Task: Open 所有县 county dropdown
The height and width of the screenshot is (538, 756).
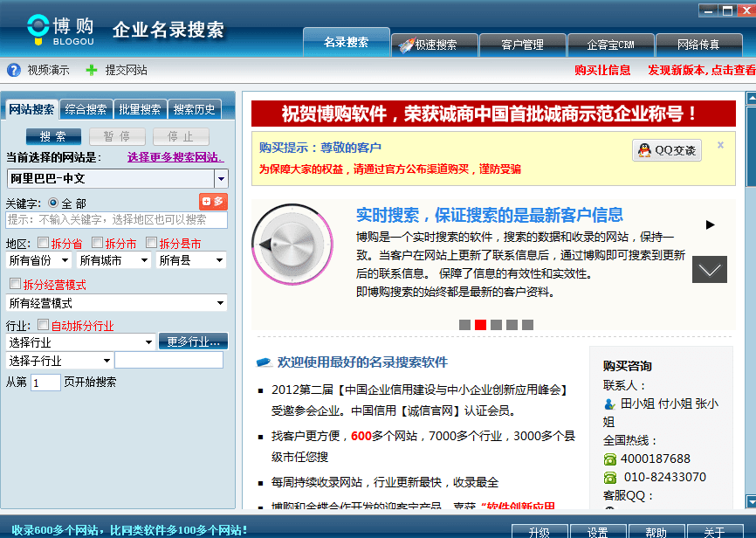Action: click(x=191, y=260)
